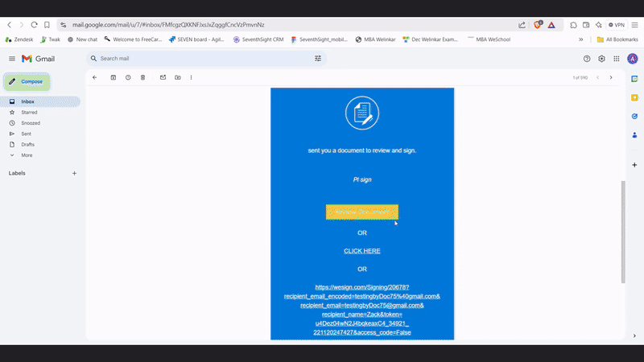The image size is (644, 362).
Task: Click into the Search mail field
Action: (x=201, y=59)
